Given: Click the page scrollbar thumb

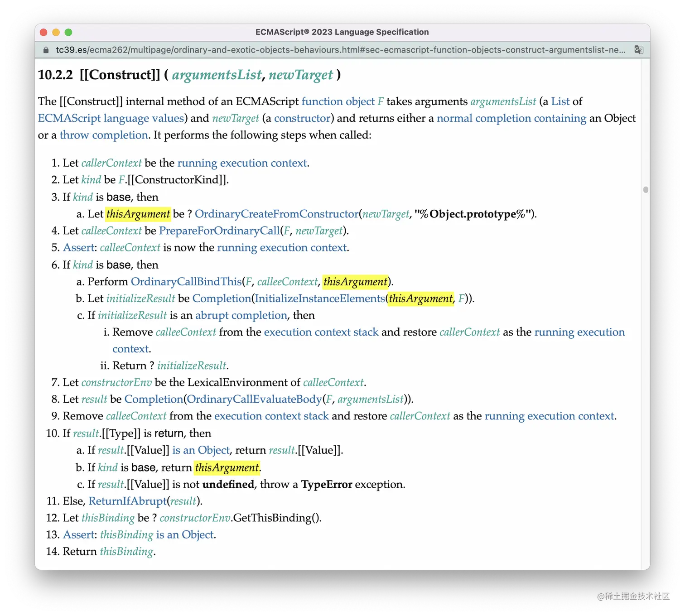Looking at the screenshot, I should 646,190.
